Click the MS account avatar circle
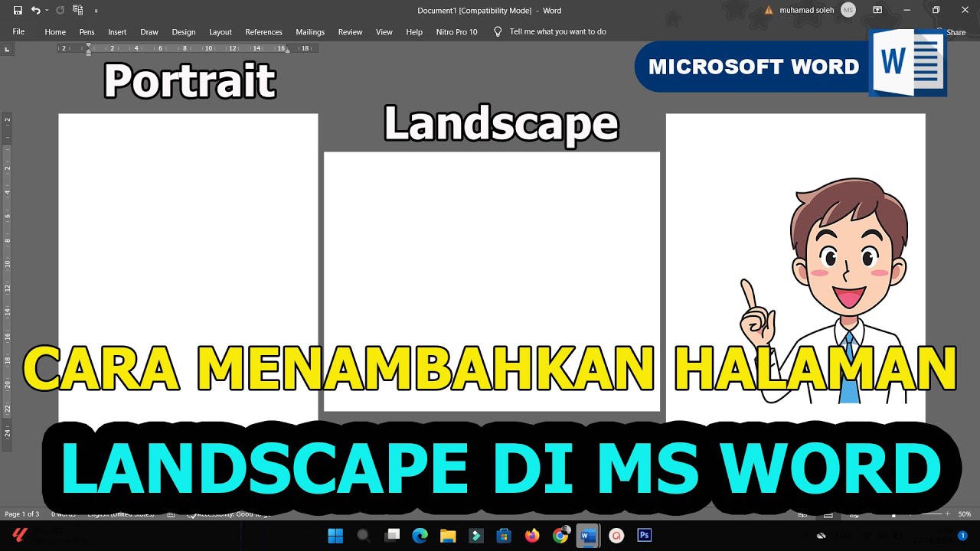The width and height of the screenshot is (980, 551). 848,10
